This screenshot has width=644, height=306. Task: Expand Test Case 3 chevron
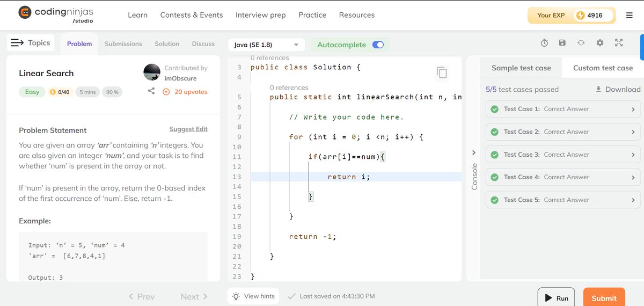click(x=633, y=155)
